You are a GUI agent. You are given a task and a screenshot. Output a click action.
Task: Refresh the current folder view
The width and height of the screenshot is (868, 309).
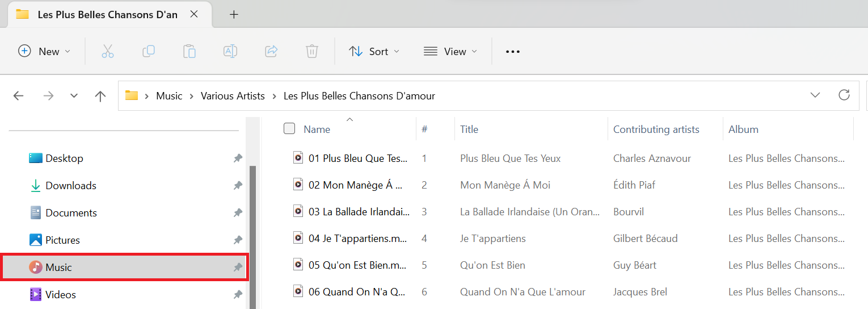click(844, 95)
